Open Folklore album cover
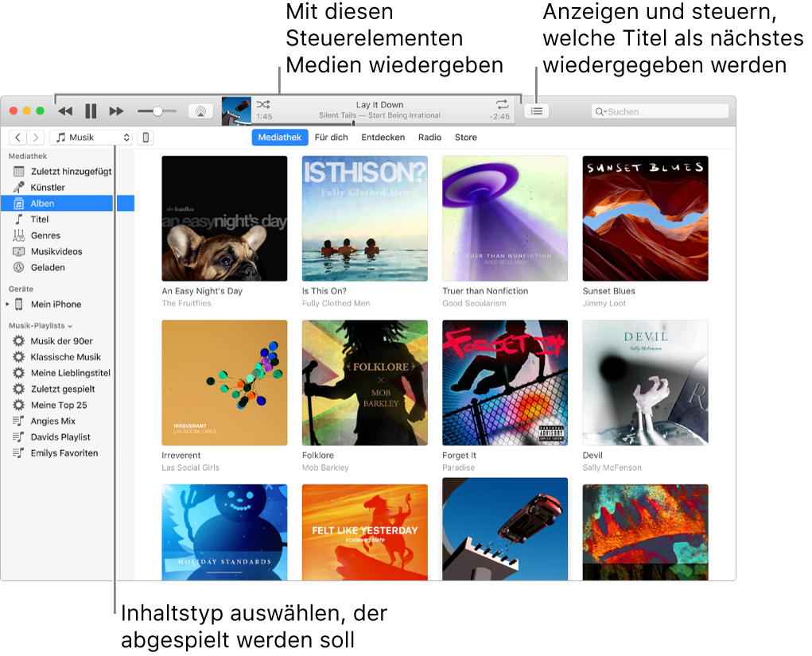The image size is (812, 656). [364, 382]
